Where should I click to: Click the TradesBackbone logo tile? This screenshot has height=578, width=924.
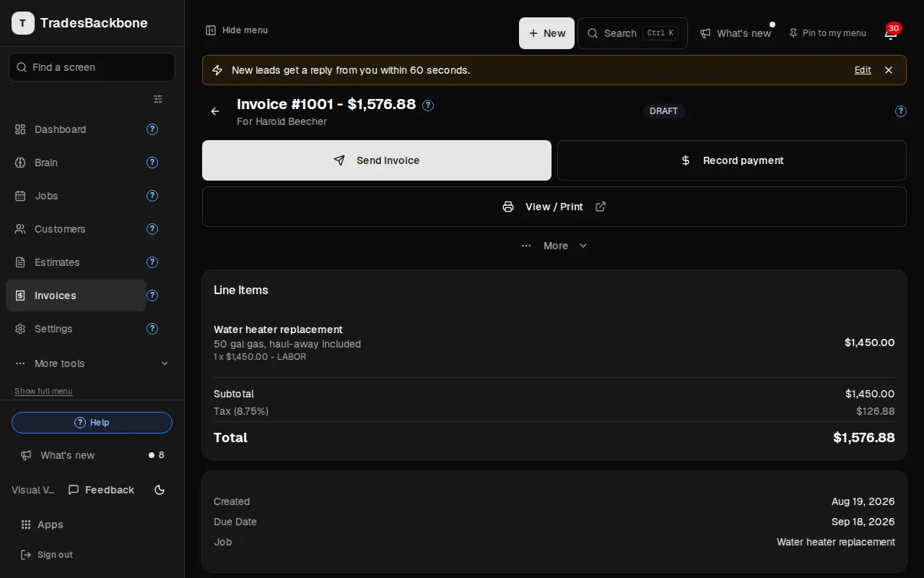23,23
